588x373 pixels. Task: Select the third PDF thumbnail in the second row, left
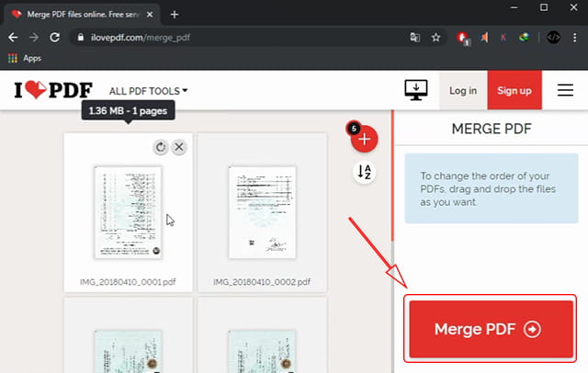click(128, 351)
